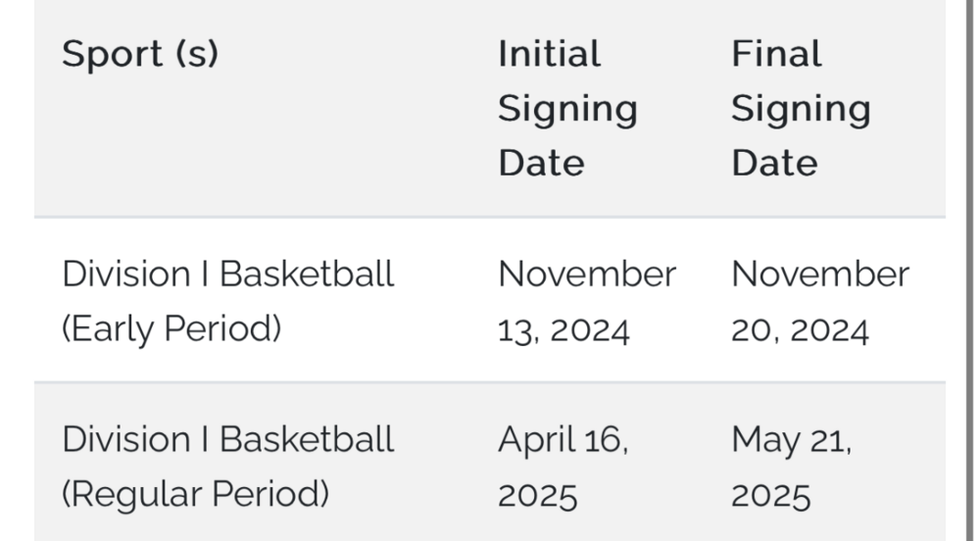Click the "May 21," date text
The height and width of the screenshot is (541, 980).
click(x=791, y=440)
